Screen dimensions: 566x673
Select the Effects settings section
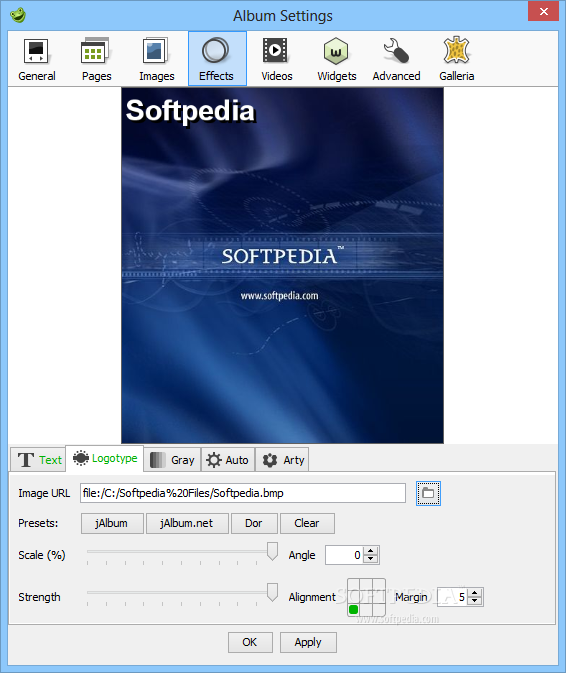tap(217, 59)
